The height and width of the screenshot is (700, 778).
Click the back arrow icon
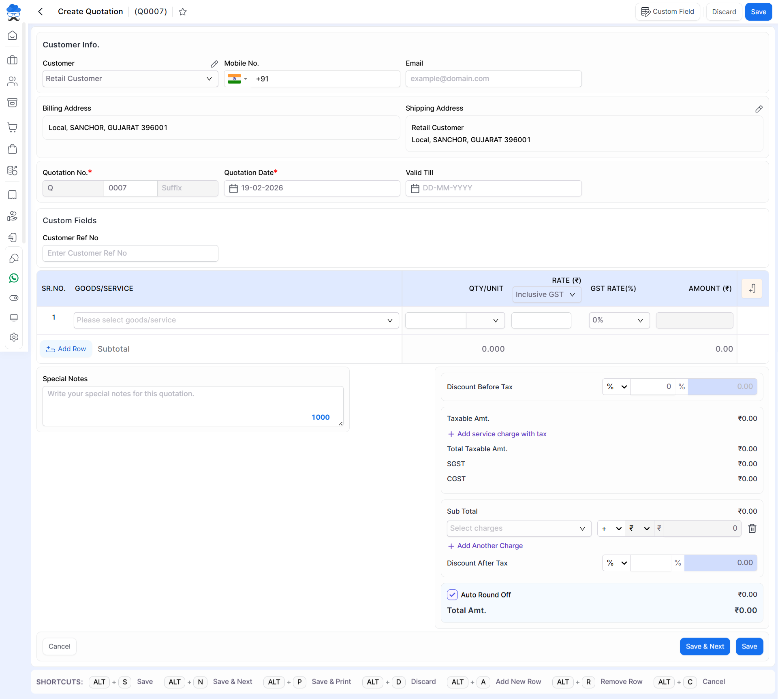point(41,12)
